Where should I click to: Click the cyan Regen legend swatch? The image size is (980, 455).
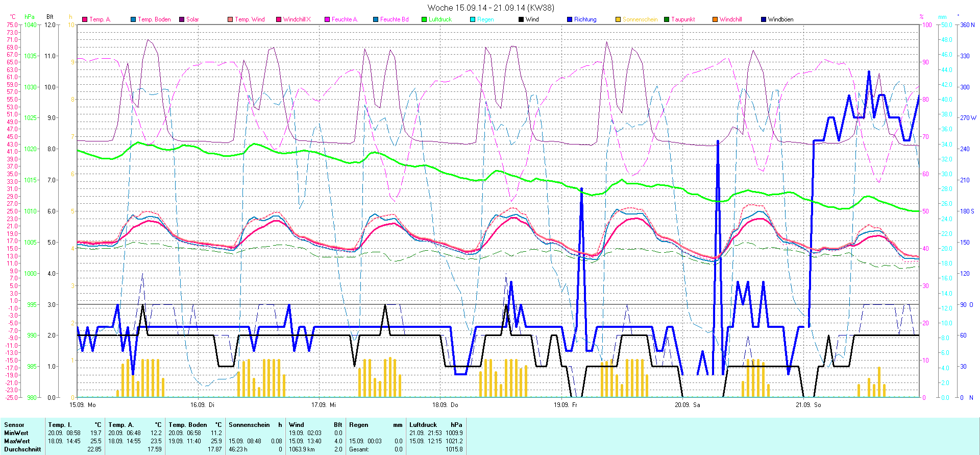(473, 19)
